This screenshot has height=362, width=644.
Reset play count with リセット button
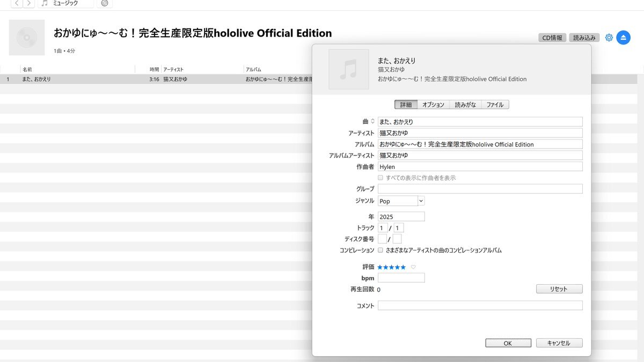point(559,289)
